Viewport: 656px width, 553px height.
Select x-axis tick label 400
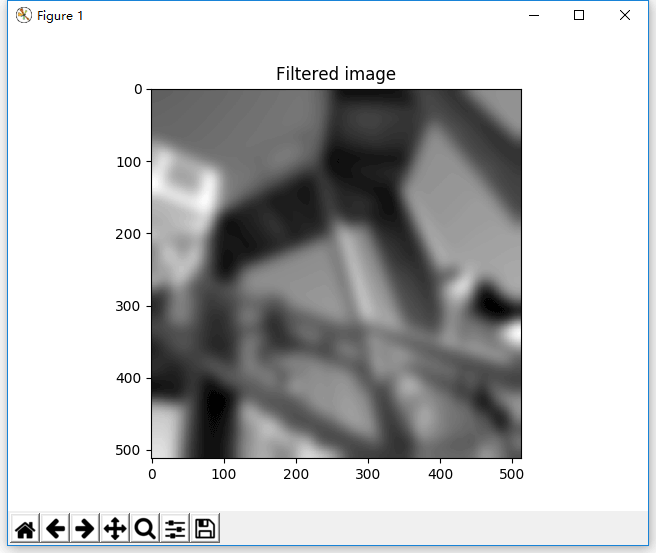[x=441, y=471]
